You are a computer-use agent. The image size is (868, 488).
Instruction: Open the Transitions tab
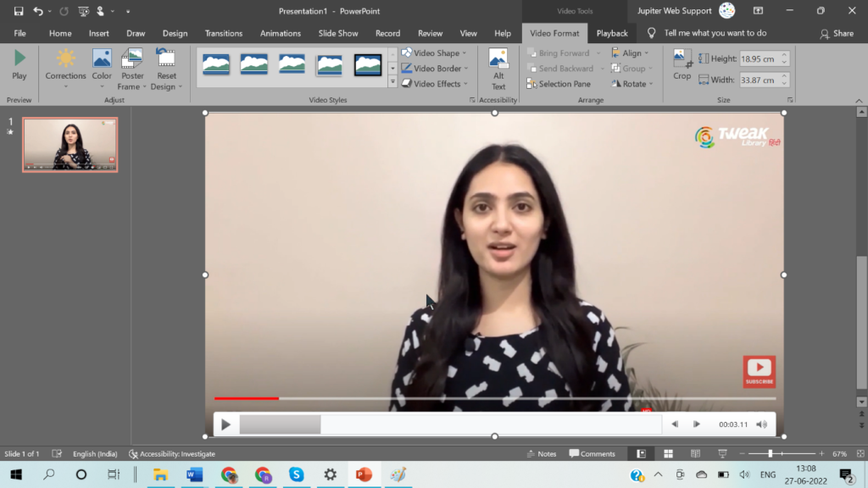[x=224, y=33]
